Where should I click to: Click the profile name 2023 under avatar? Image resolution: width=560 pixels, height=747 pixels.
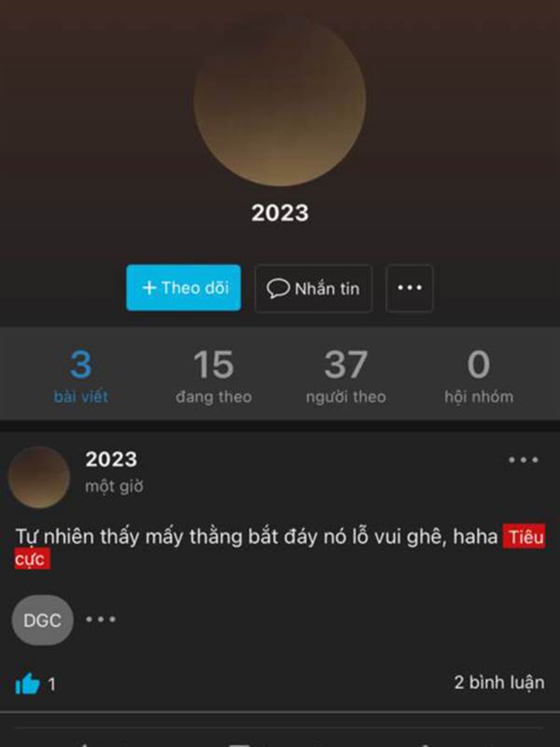tap(280, 213)
